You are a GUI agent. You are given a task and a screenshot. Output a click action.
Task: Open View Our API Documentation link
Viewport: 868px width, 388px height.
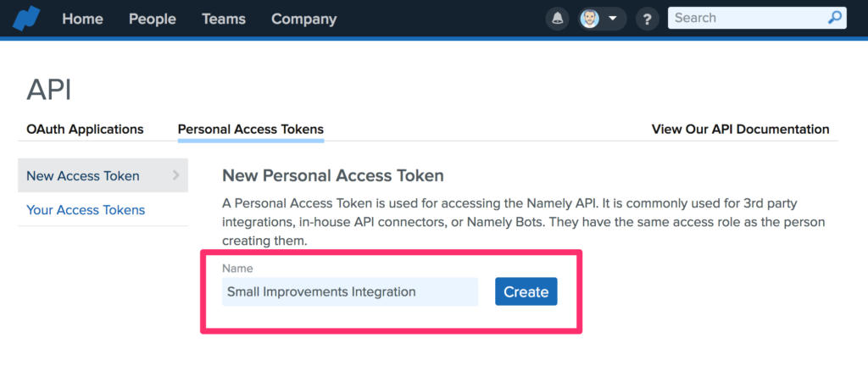740,130
